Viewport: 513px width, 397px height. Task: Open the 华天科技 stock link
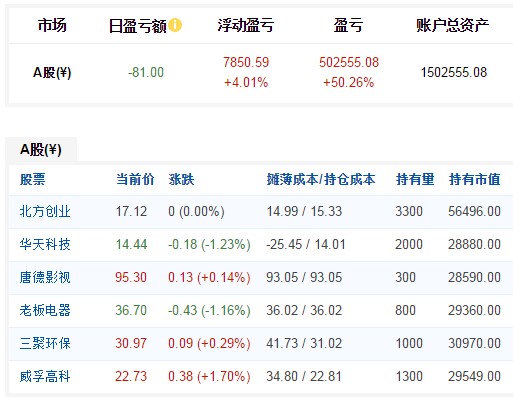point(45,244)
